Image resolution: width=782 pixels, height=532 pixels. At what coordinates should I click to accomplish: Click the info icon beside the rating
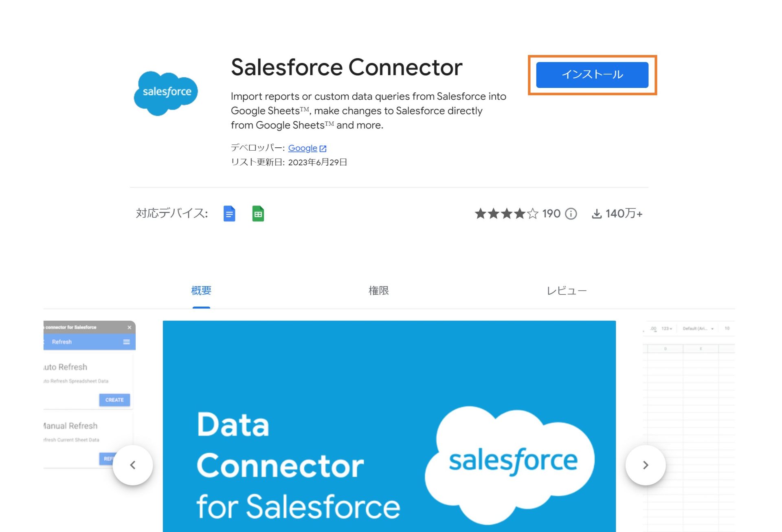point(571,213)
